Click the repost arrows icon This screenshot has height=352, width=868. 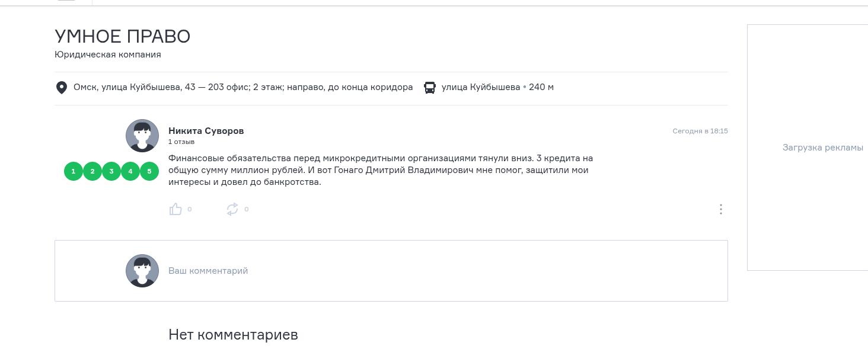click(232, 209)
